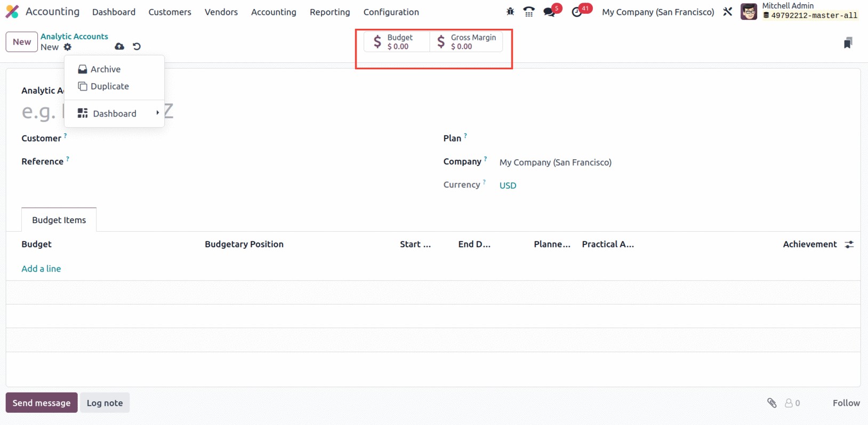Image resolution: width=868 pixels, height=425 pixels.
Task: Click the Budget stat button
Action: pos(396,42)
